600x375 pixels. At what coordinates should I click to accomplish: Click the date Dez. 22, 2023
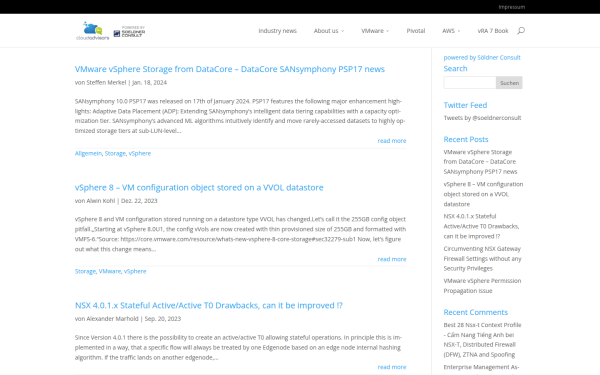coord(139,201)
